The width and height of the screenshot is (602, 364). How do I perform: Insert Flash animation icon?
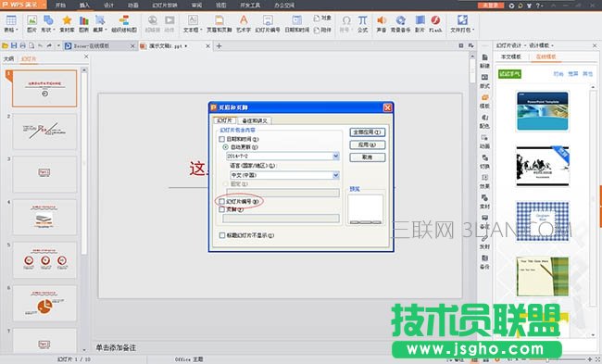(435, 20)
